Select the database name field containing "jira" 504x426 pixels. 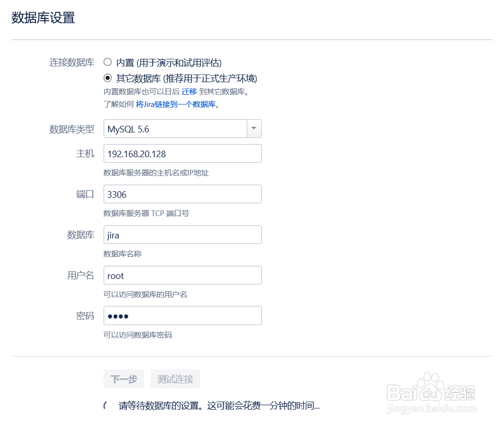tap(183, 234)
